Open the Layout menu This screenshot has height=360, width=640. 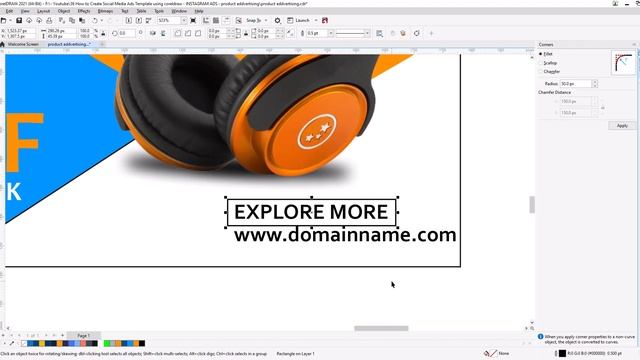43,11
